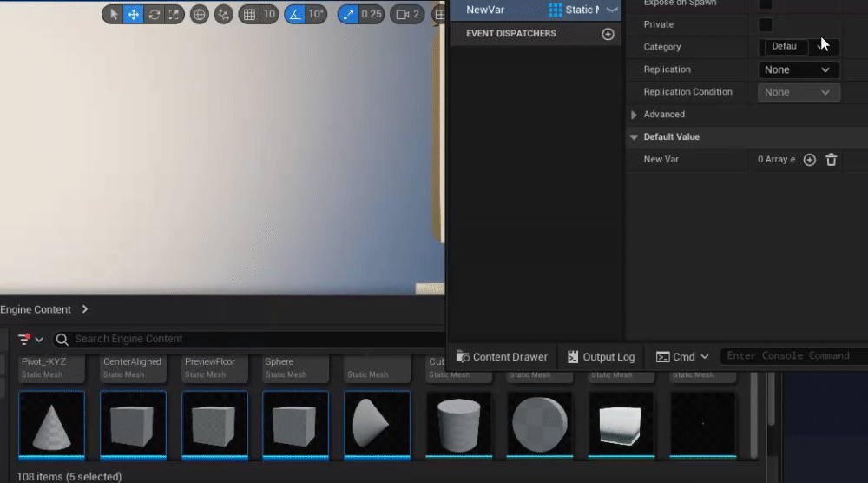Click the Sphere asset label

279,361
